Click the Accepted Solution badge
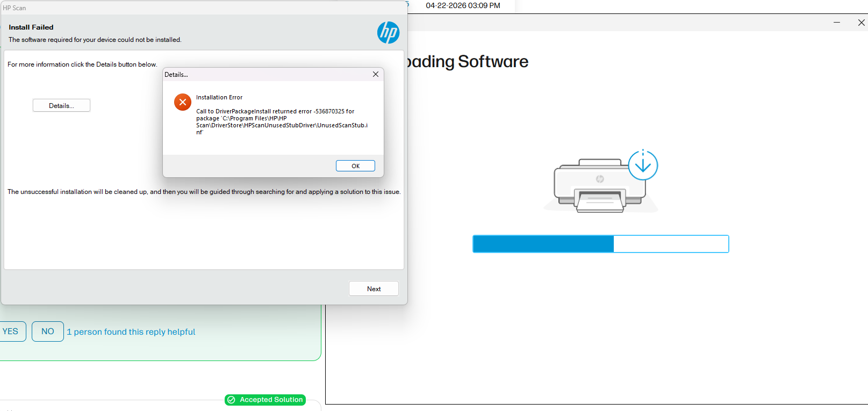 [266, 400]
